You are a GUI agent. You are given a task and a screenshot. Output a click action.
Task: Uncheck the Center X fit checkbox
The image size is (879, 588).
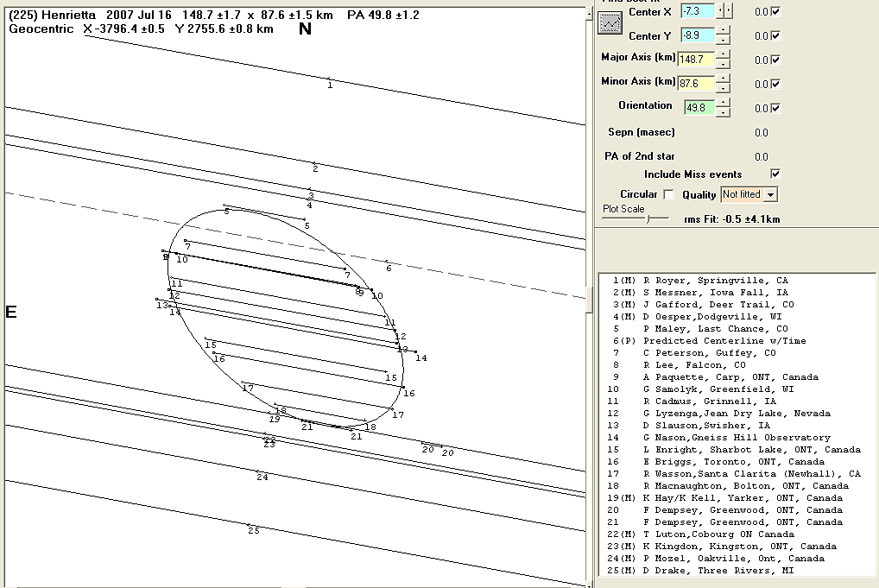pyautogui.click(x=775, y=11)
